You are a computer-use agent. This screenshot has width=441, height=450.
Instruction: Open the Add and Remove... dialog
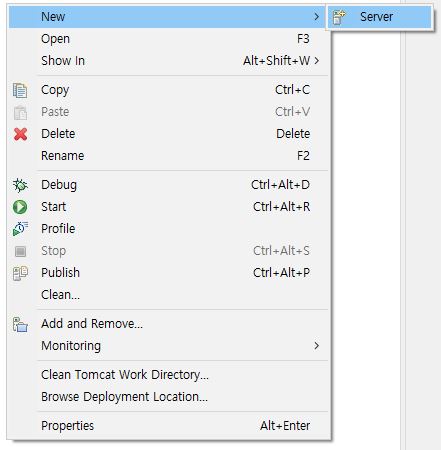(170, 324)
